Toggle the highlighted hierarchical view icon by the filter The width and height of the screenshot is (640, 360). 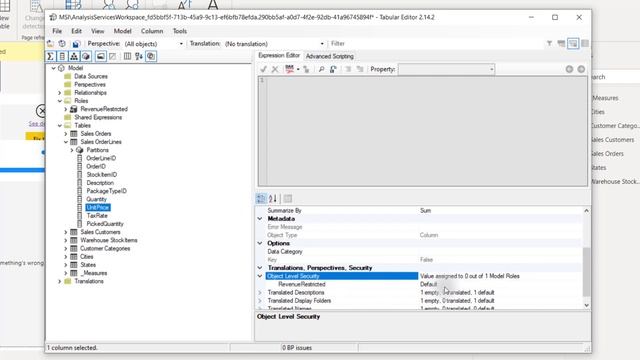(573, 43)
